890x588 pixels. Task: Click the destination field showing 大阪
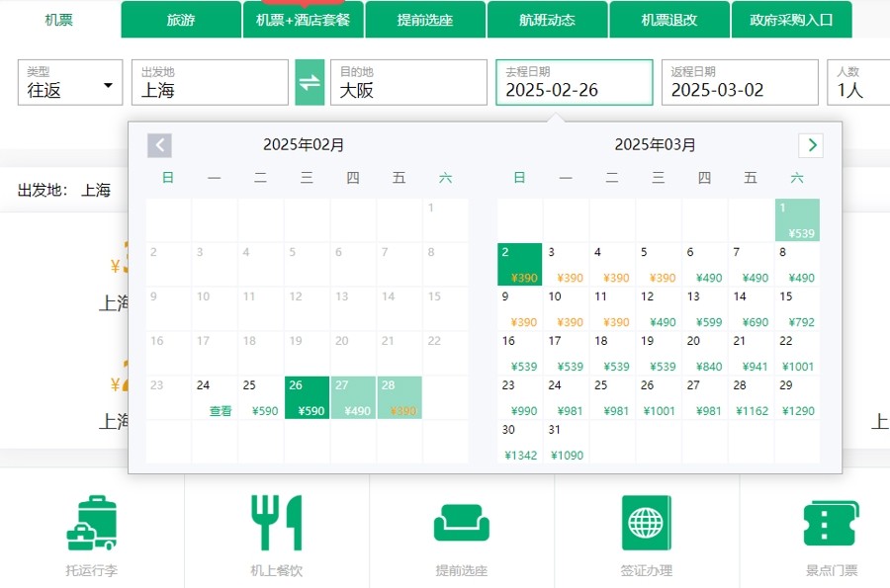click(x=408, y=82)
